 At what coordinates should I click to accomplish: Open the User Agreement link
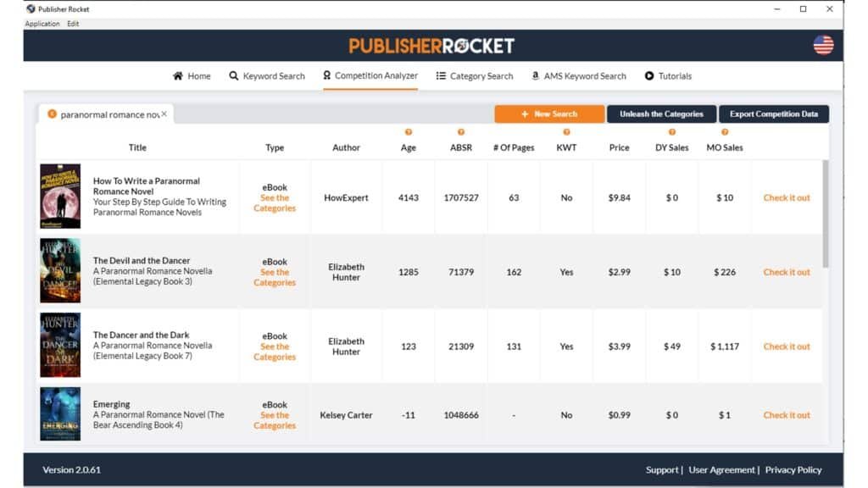[x=722, y=469]
